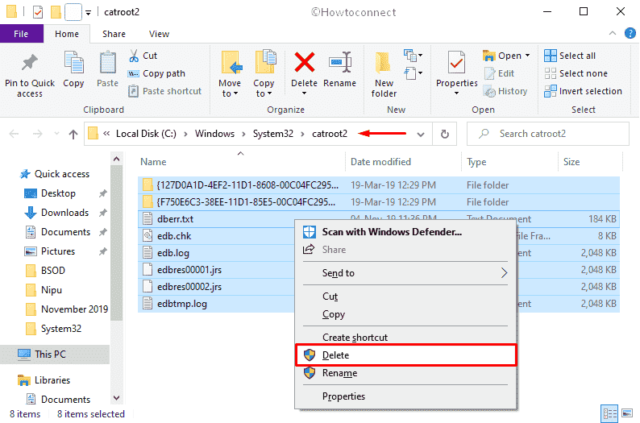Select the edbres00001.jrs file
640x423 pixels.
tap(189, 270)
